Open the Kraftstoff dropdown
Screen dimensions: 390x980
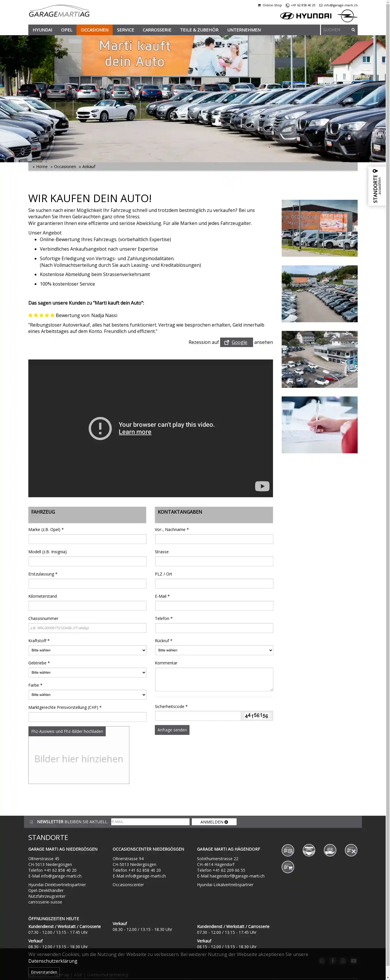87,650
